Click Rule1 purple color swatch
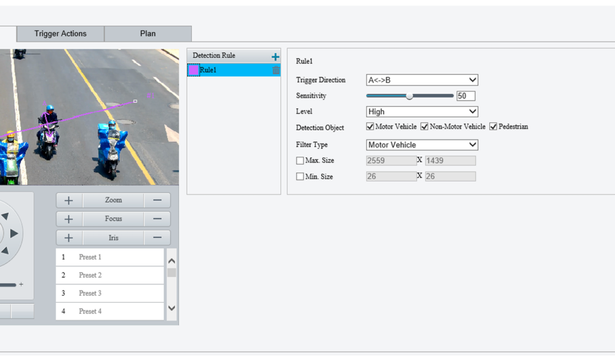Screen dimensions: 615x364 (x=194, y=70)
